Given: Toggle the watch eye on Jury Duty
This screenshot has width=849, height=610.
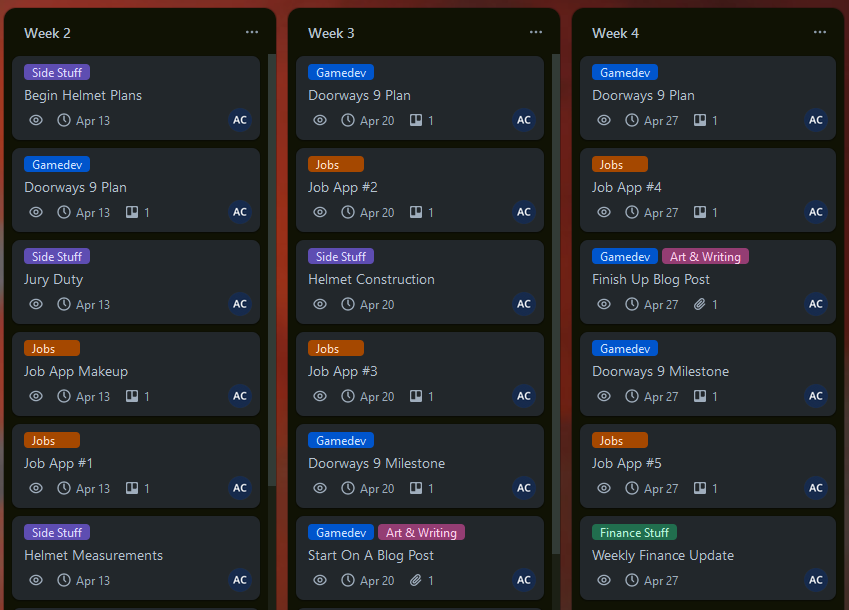Looking at the screenshot, I should (36, 304).
